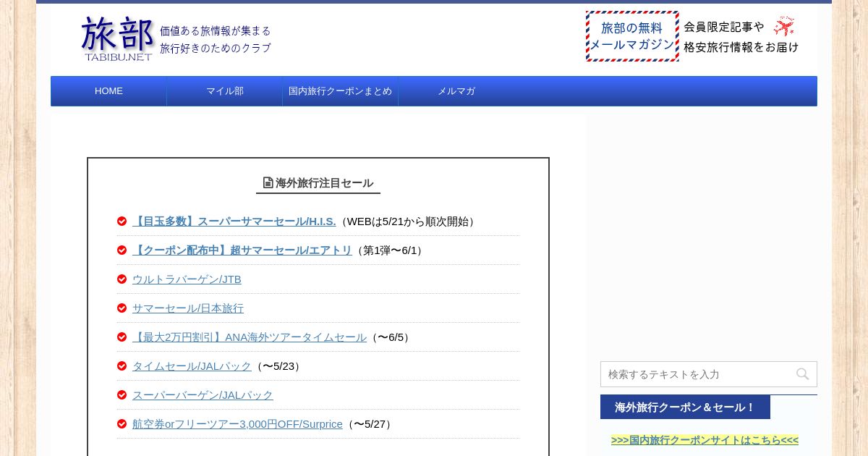Follow the ウルトラバーゲン/JTB link
This screenshot has height=456, width=868.
pyautogui.click(x=187, y=279)
